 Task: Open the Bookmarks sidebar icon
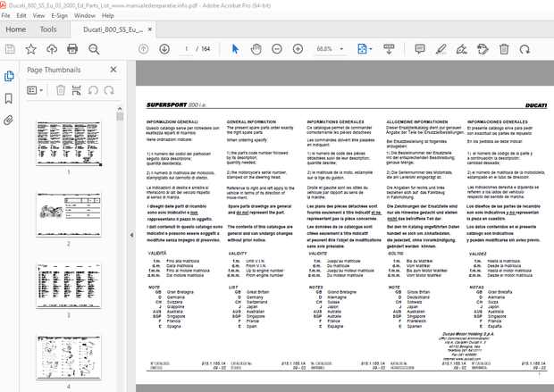(9, 98)
